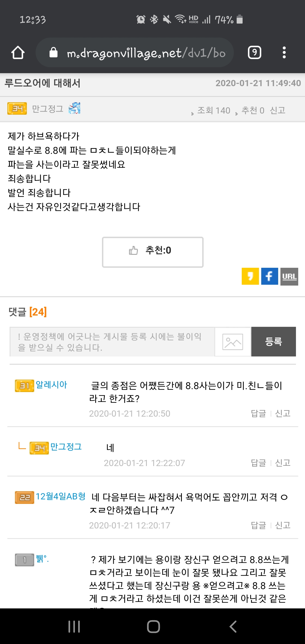
Task: Share post via the yellow KakaoTalk icon
Action: click(x=250, y=276)
